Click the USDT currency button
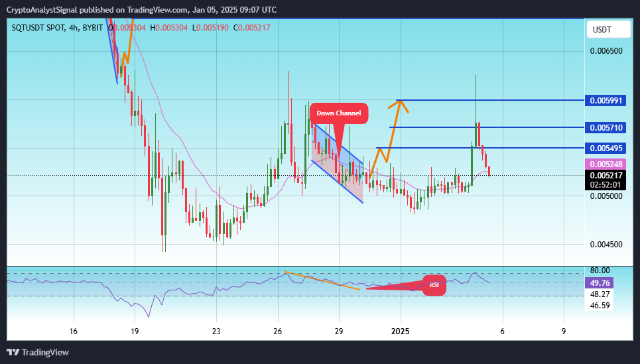640x364 pixels. coord(608,30)
